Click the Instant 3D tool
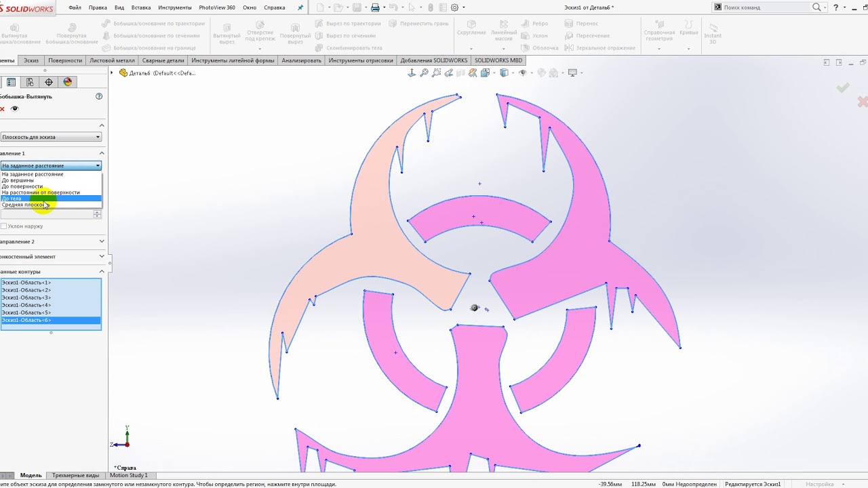 pyautogui.click(x=713, y=33)
